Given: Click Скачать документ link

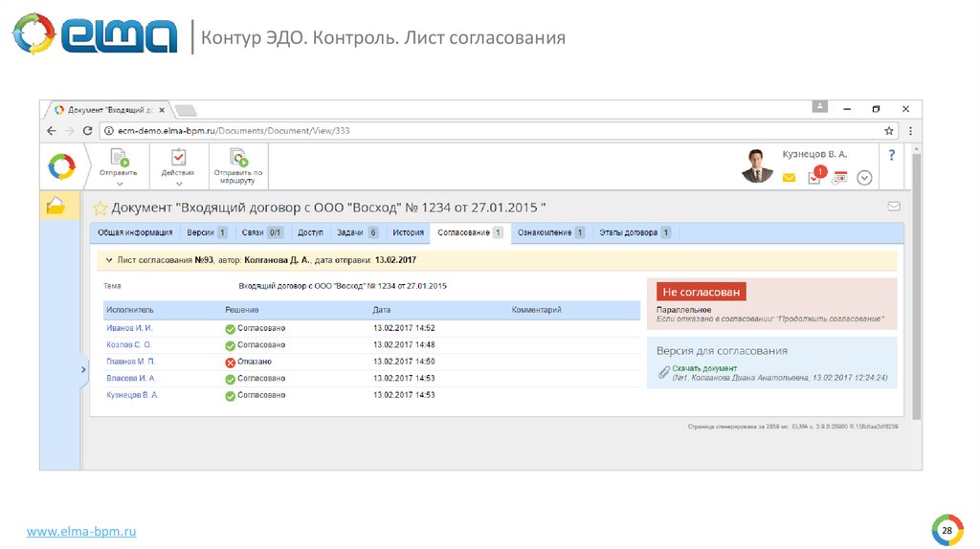Looking at the screenshot, I should click(x=704, y=368).
